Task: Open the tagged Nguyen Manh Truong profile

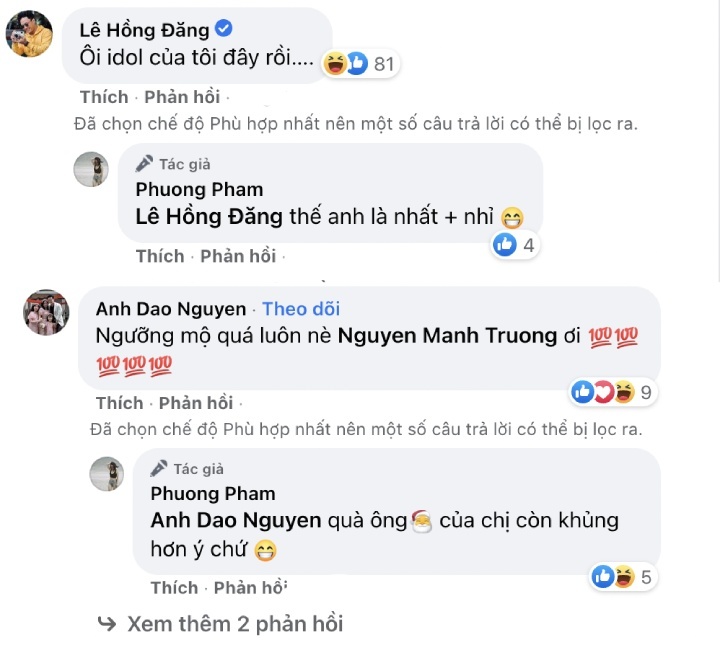Action: pyautogui.click(x=447, y=336)
